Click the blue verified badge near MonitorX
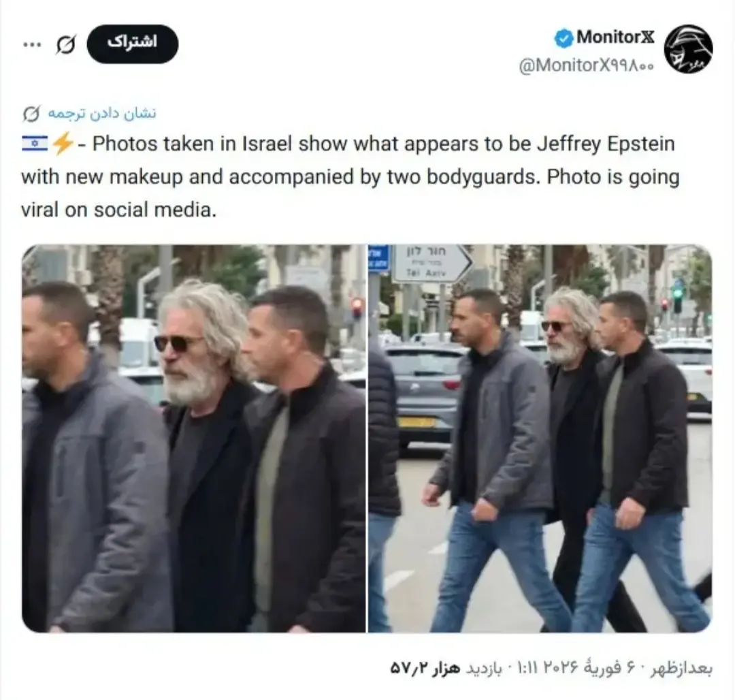Image resolution: width=735 pixels, height=700 pixels. click(564, 38)
